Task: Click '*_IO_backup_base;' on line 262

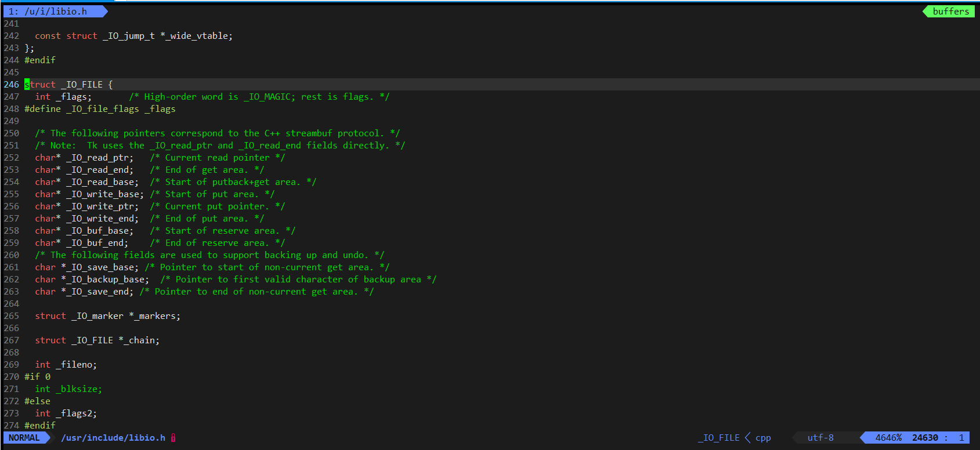Action: [x=105, y=280]
